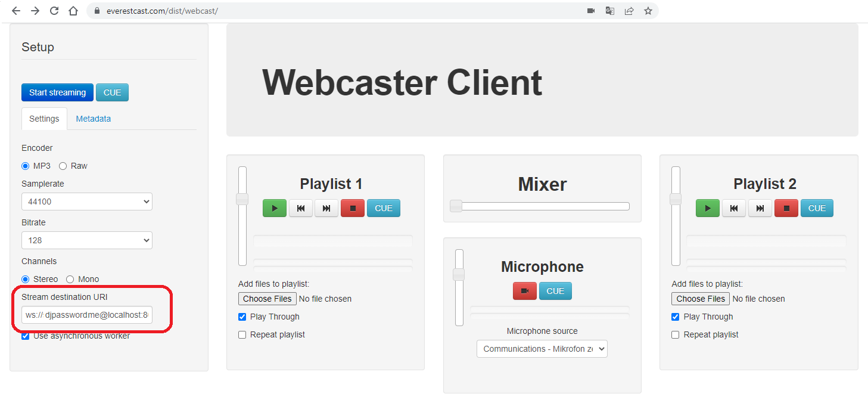Switch to the Metadata tab
This screenshot has height=406, width=868.
point(94,119)
